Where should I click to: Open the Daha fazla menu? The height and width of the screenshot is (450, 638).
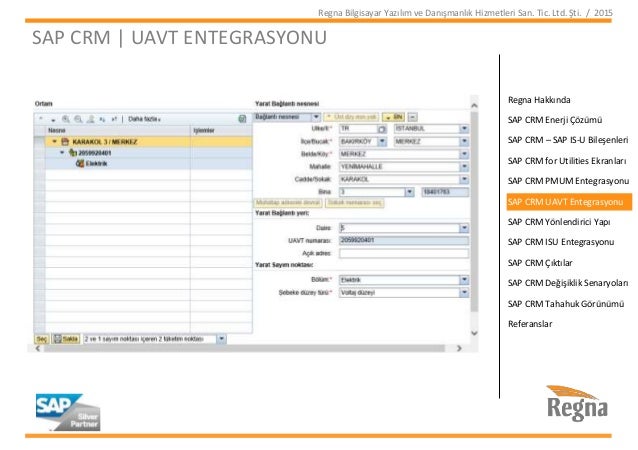click(144, 119)
